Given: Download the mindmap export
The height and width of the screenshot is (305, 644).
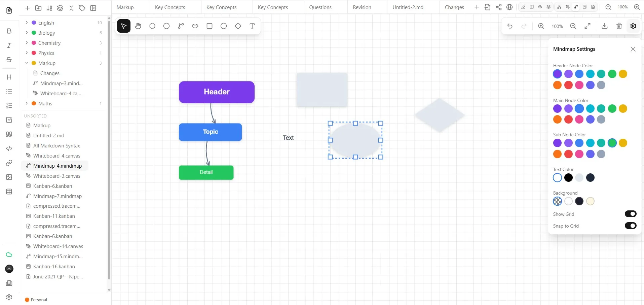Looking at the screenshot, I should coord(605,26).
